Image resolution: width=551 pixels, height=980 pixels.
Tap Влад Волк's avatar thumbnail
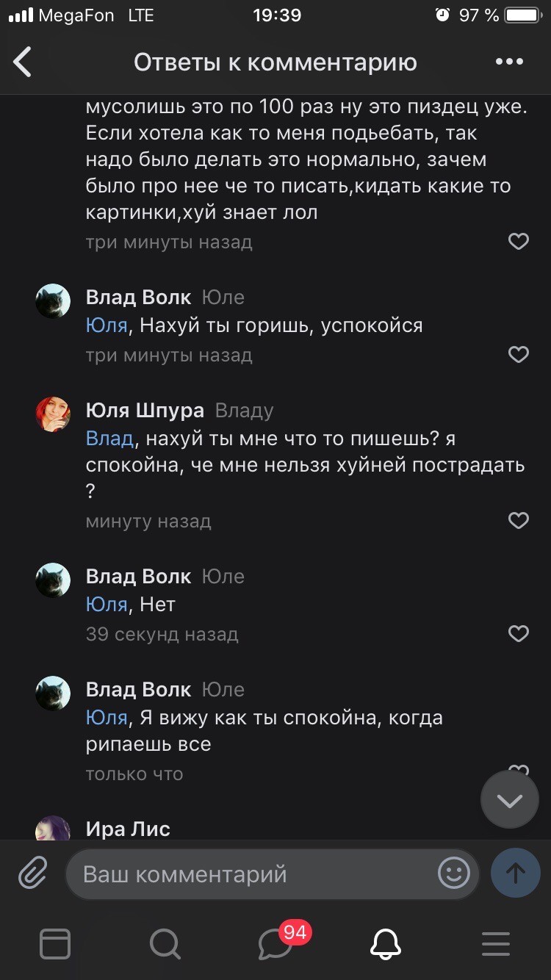click(x=52, y=300)
